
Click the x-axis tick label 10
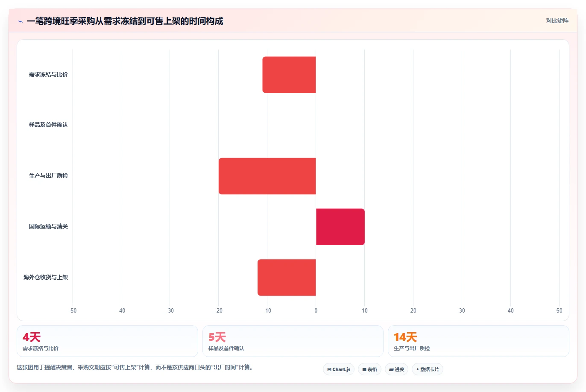[x=365, y=310]
